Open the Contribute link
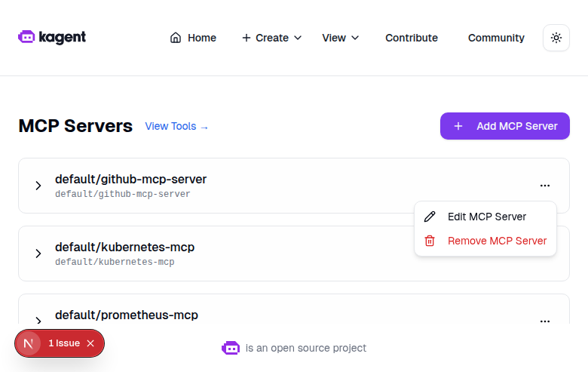 click(x=412, y=38)
